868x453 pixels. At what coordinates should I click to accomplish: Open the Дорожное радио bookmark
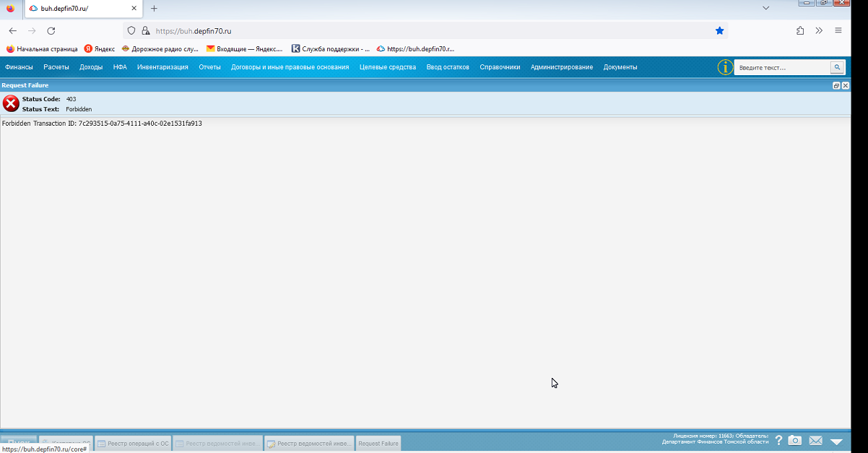(160, 49)
